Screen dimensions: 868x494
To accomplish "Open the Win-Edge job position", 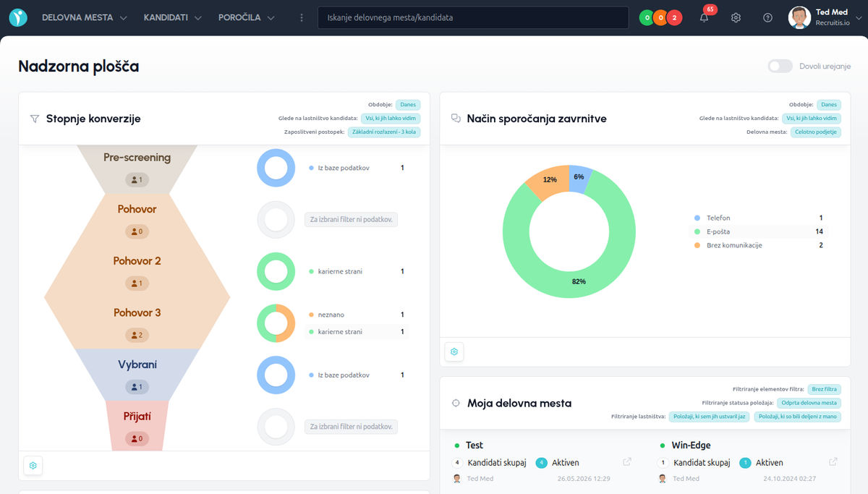I will 691,446.
